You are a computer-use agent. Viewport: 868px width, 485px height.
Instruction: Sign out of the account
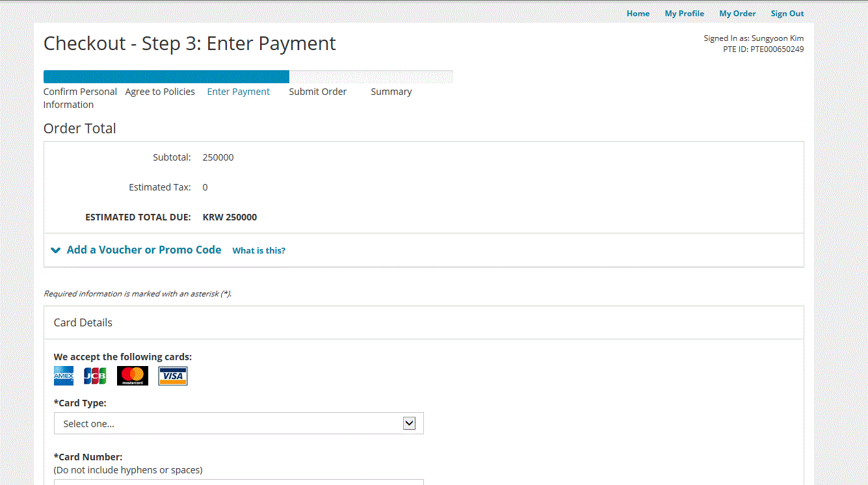pyautogui.click(x=787, y=14)
